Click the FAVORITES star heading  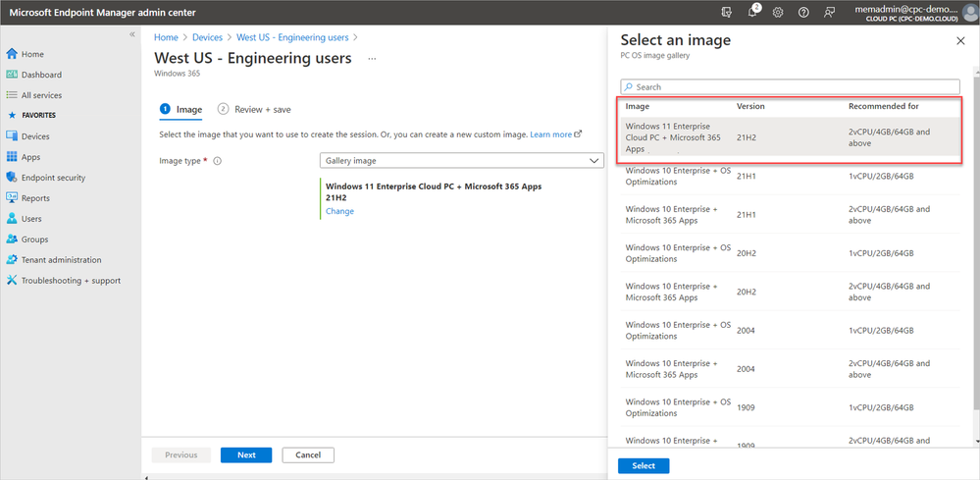pyautogui.click(x=31, y=116)
